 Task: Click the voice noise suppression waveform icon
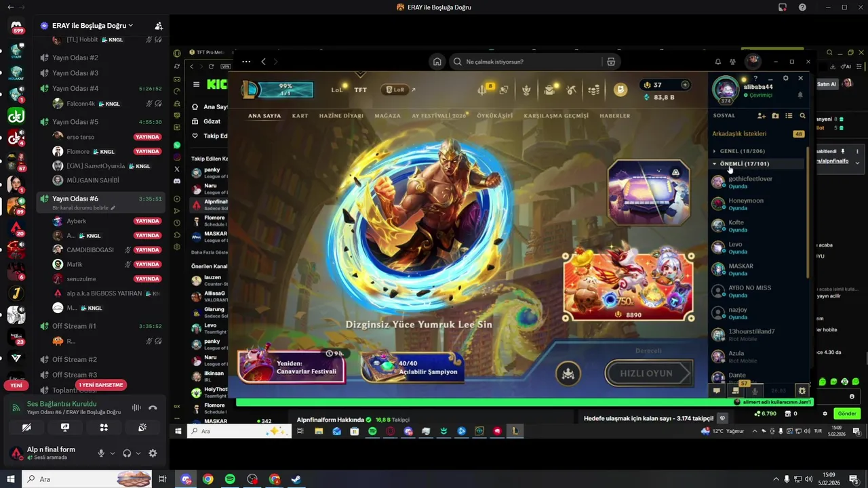(x=136, y=407)
